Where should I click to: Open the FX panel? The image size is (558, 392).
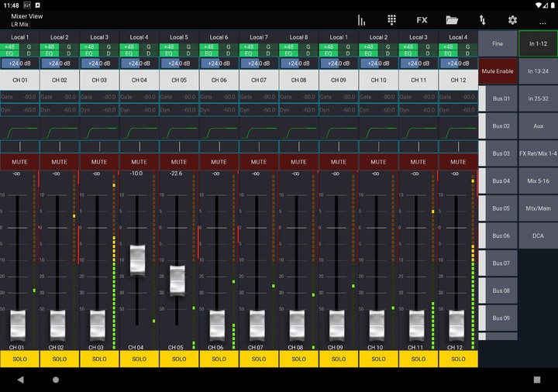[x=422, y=20]
